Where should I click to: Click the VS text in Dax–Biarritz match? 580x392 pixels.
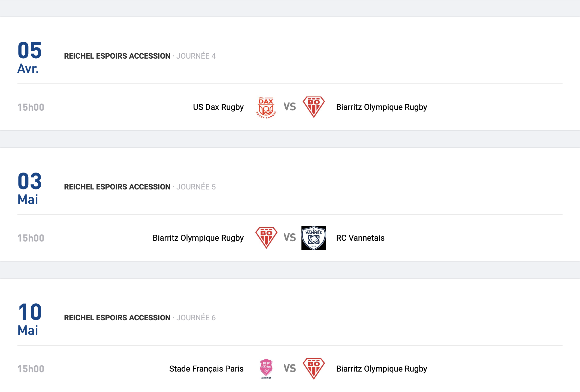click(290, 107)
